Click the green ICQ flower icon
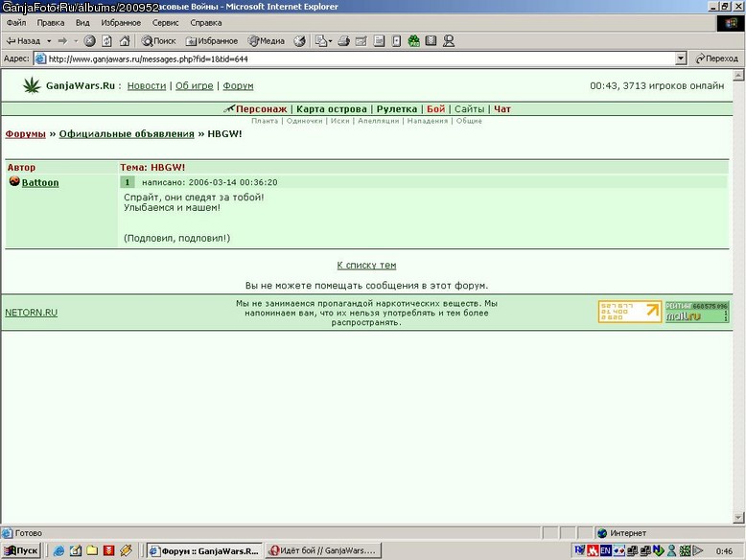The height and width of the screenshot is (560, 746). click(414, 41)
